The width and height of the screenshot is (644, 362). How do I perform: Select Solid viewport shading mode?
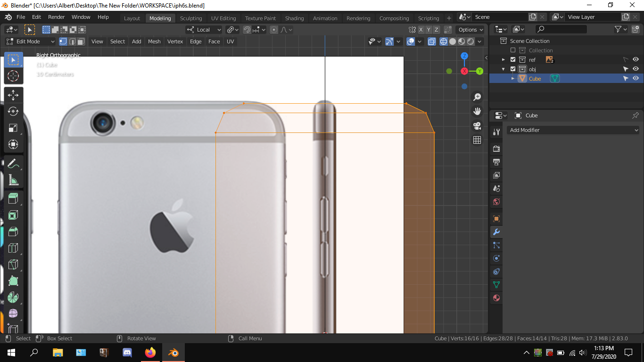pos(453,41)
